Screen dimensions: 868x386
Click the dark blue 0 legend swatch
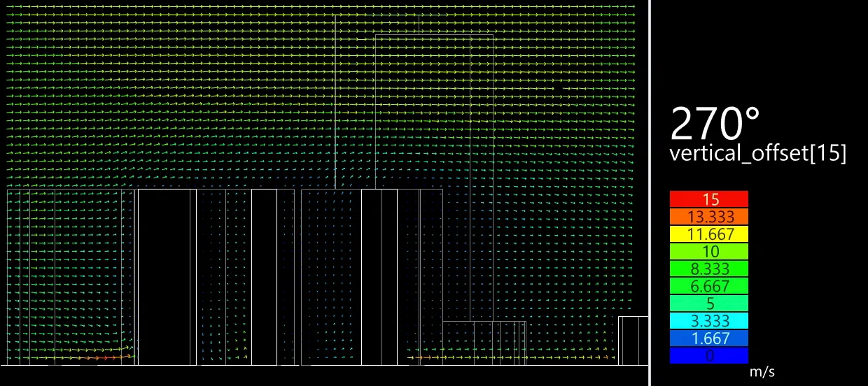click(x=709, y=356)
